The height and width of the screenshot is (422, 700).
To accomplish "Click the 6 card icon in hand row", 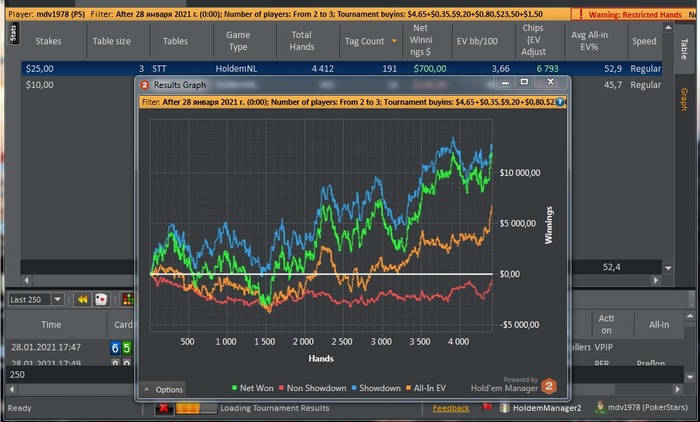I will [x=115, y=348].
